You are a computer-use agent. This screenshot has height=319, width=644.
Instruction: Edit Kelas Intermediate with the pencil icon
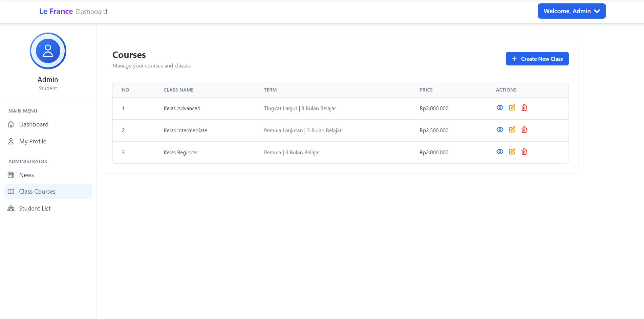512,129
